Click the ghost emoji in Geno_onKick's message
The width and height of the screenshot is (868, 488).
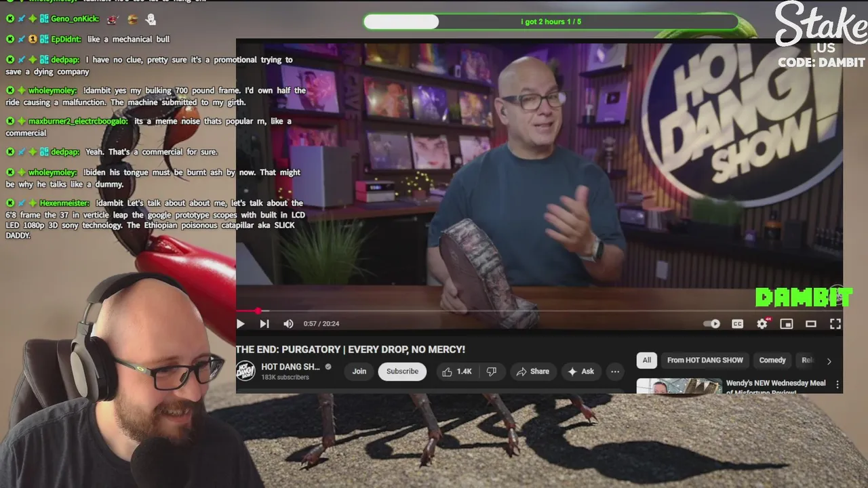coord(151,20)
